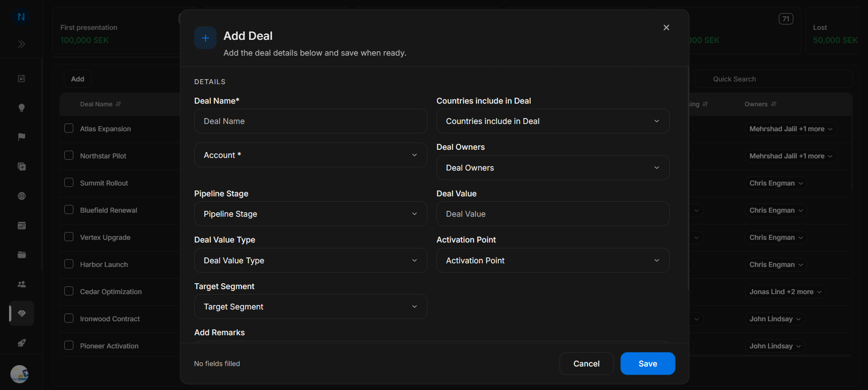Check the Harbor Launch checkbox

tap(69, 264)
